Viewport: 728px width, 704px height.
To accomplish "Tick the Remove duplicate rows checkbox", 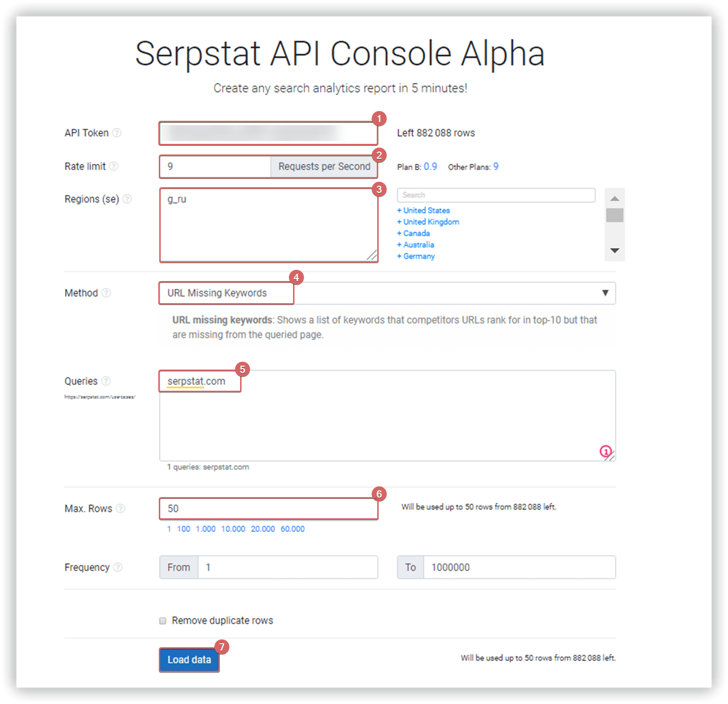I will [x=163, y=621].
